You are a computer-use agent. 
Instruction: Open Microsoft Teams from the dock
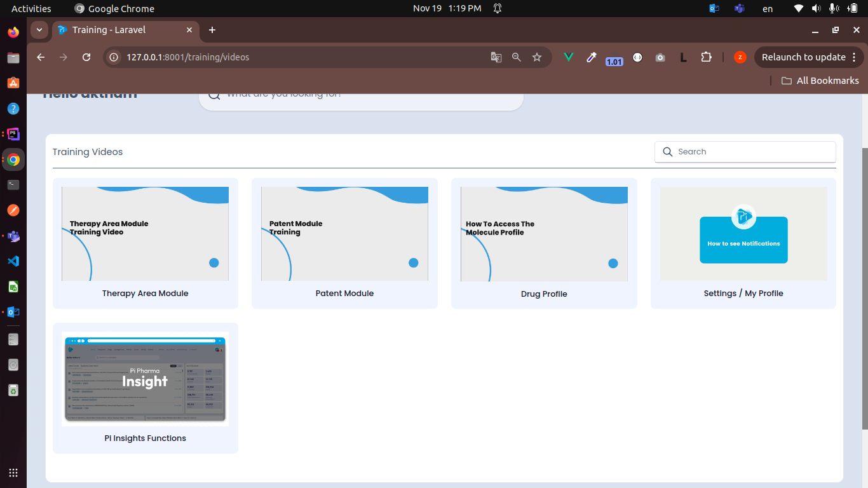(x=13, y=236)
